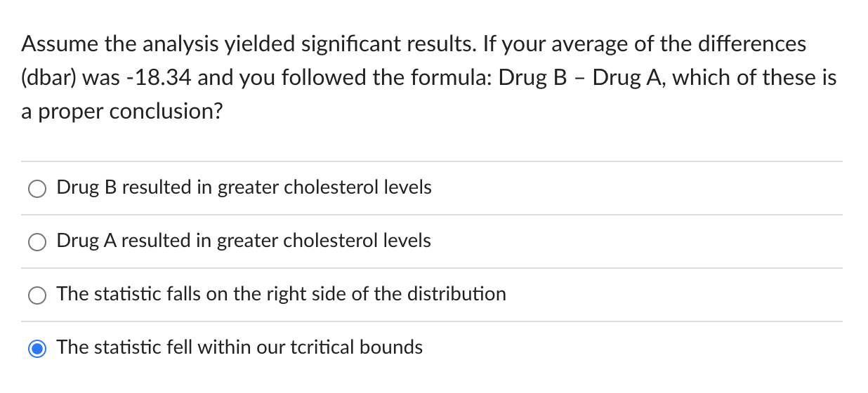Click the selected 'tcritical bounds' radio button
Viewport: 868px width, 393px height.
(x=37, y=348)
